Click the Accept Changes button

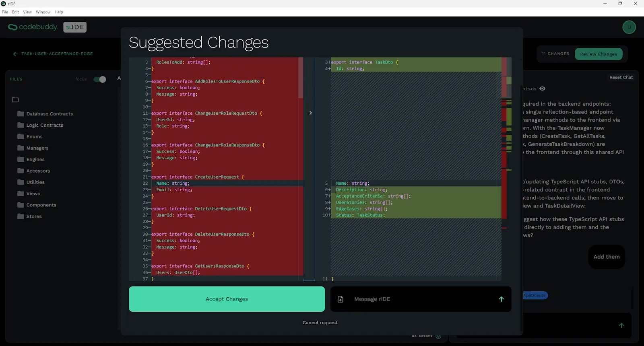(227, 299)
